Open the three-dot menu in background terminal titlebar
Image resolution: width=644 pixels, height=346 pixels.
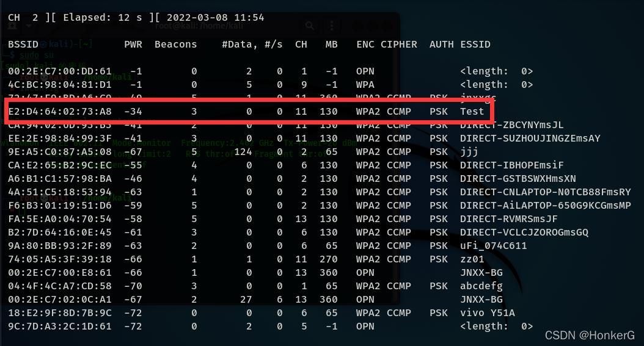[331, 26]
